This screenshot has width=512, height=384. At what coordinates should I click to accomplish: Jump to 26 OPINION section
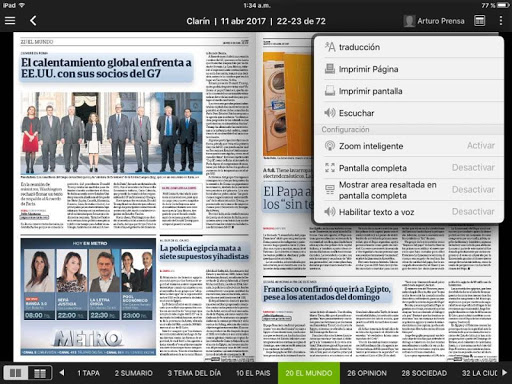click(367, 373)
